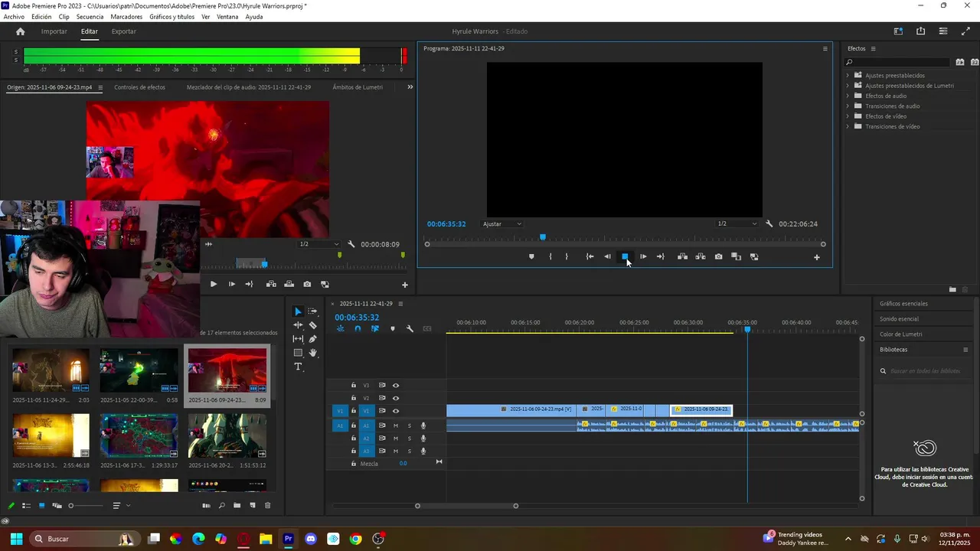980x551 pixels.
Task: Open the Sonido esencial panel
Action: 899,319
